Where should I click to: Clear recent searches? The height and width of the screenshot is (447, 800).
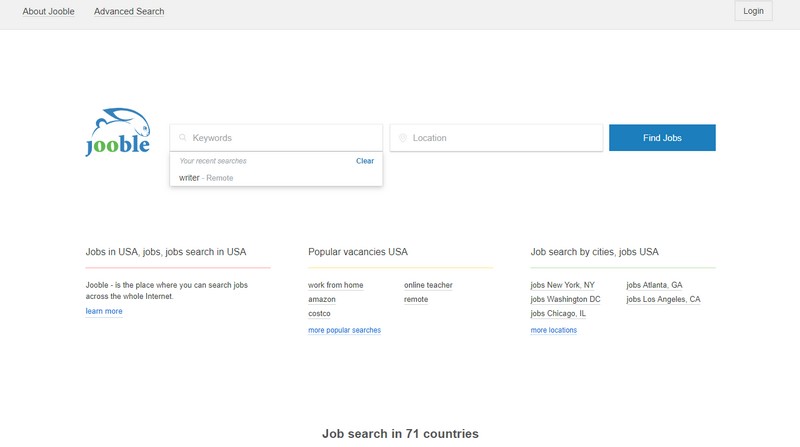[365, 161]
